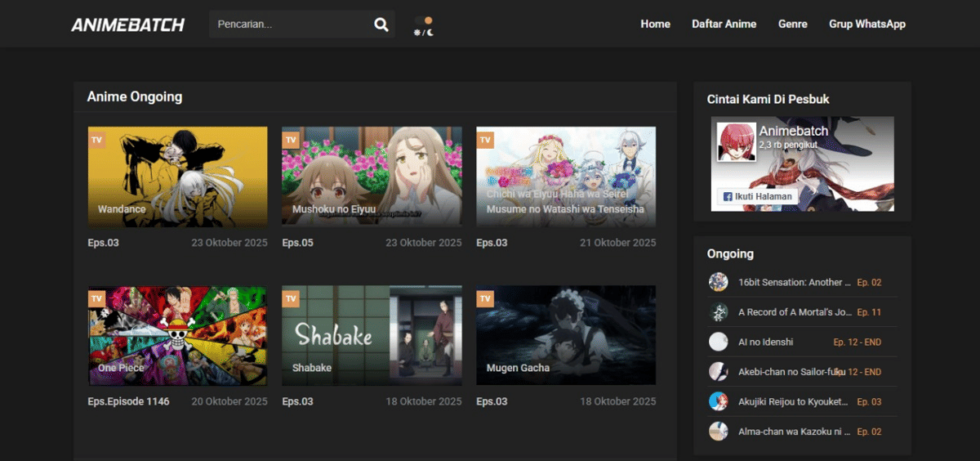Click the 16bit Sensation round avatar
The height and width of the screenshot is (461, 980).
coord(718,282)
